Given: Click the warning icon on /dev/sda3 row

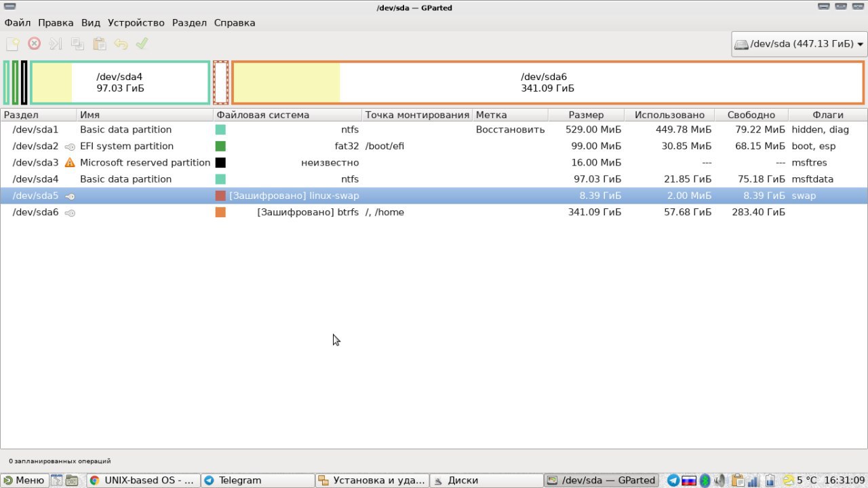Looking at the screenshot, I should pos(70,163).
